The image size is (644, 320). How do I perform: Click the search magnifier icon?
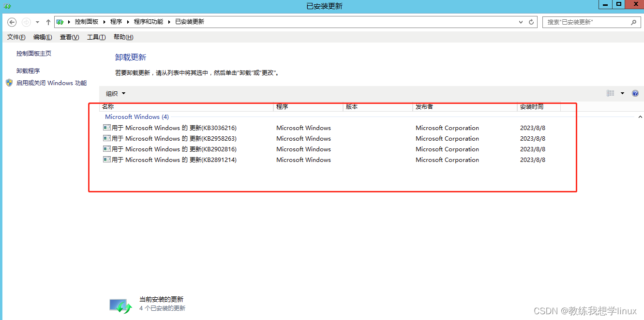(633, 22)
